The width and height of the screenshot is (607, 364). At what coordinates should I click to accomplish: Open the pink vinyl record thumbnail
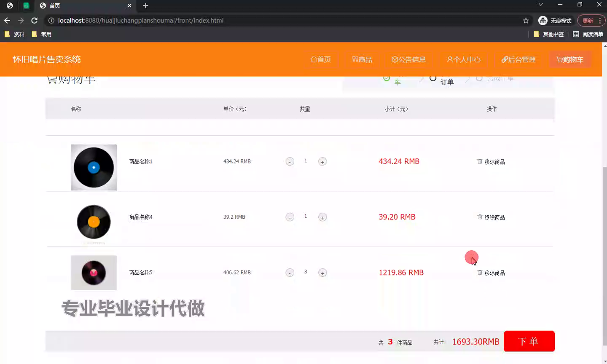pyautogui.click(x=94, y=273)
